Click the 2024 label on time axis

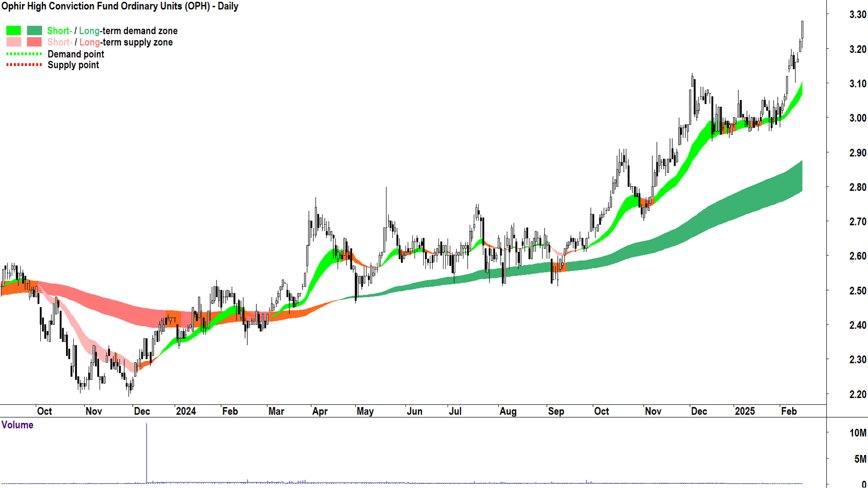(186, 411)
